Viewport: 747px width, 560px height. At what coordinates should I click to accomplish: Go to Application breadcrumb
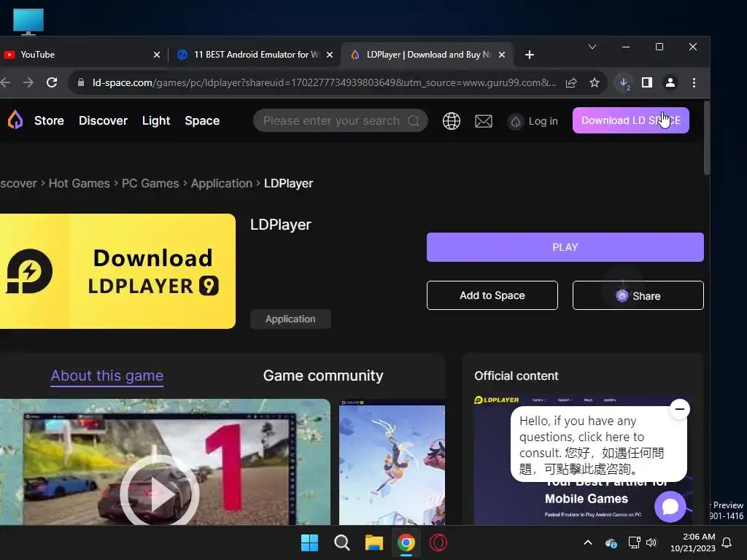pos(222,183)
